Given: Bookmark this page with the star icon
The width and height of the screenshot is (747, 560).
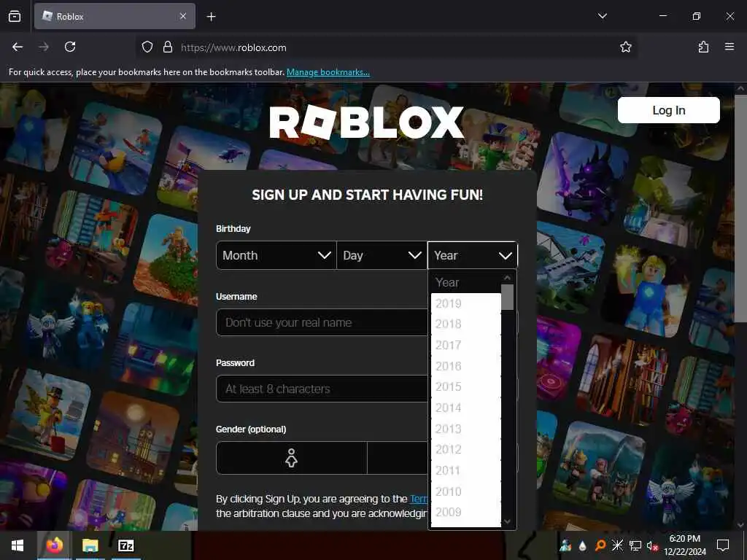Looking at the screenshot, I should [x=625, y=47].
